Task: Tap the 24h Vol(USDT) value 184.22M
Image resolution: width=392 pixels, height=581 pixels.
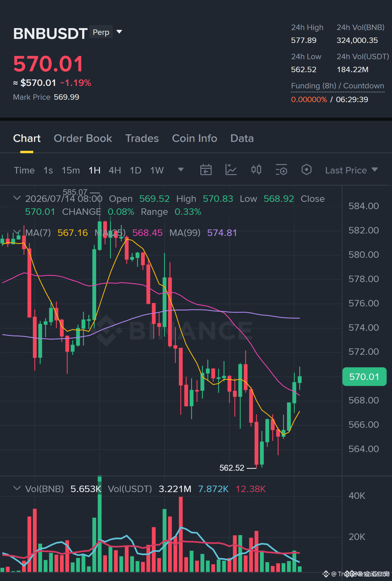Action: coord(353,69)
